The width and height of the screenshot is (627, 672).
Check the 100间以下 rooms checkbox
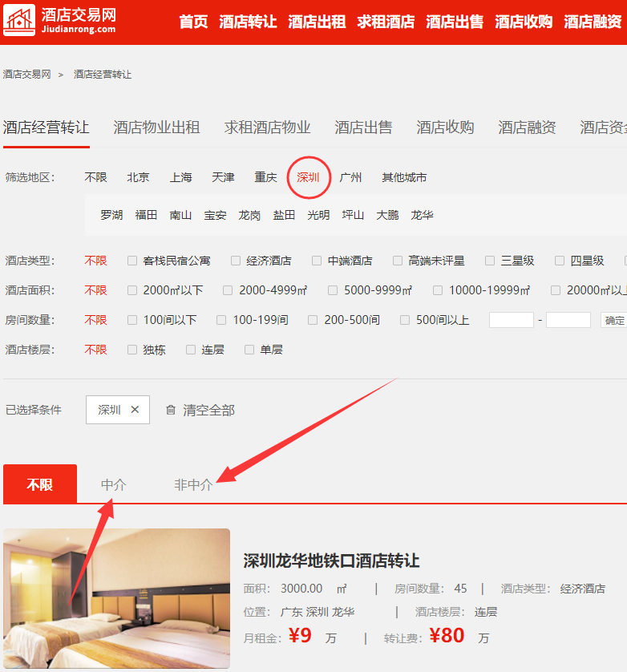(x=132, y=320)
